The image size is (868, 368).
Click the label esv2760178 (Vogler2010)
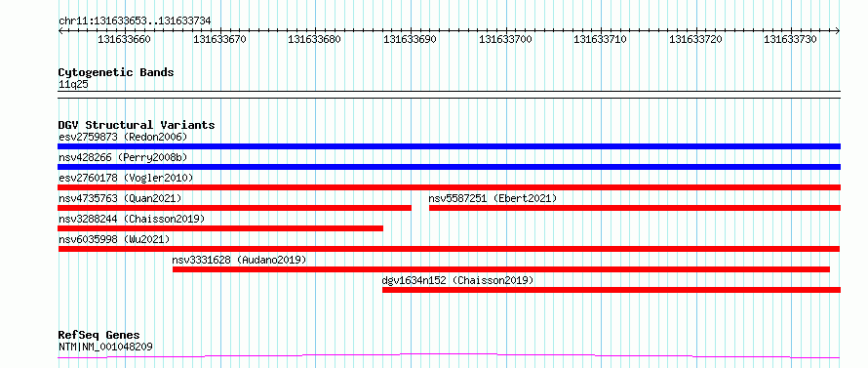[x=126, y=178]
